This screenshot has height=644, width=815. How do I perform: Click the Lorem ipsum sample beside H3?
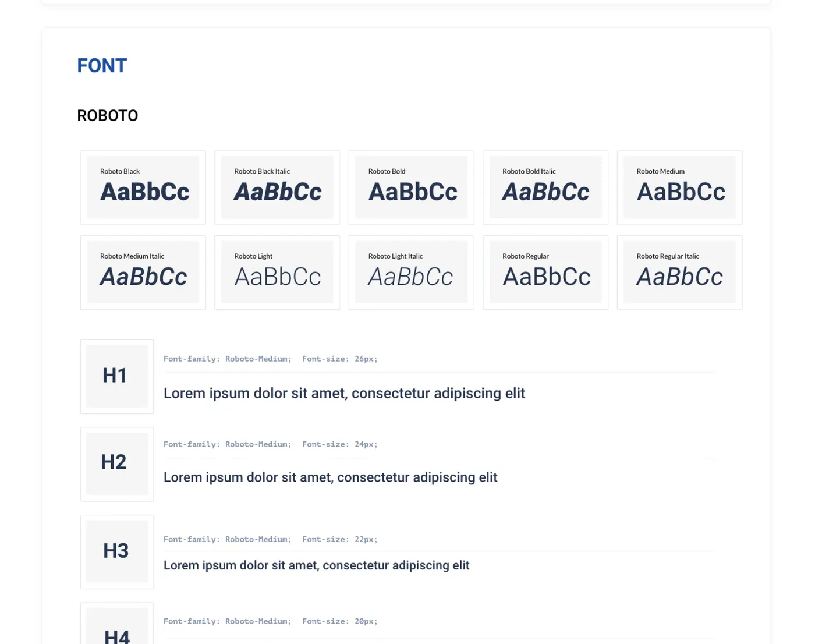(317, 565)
